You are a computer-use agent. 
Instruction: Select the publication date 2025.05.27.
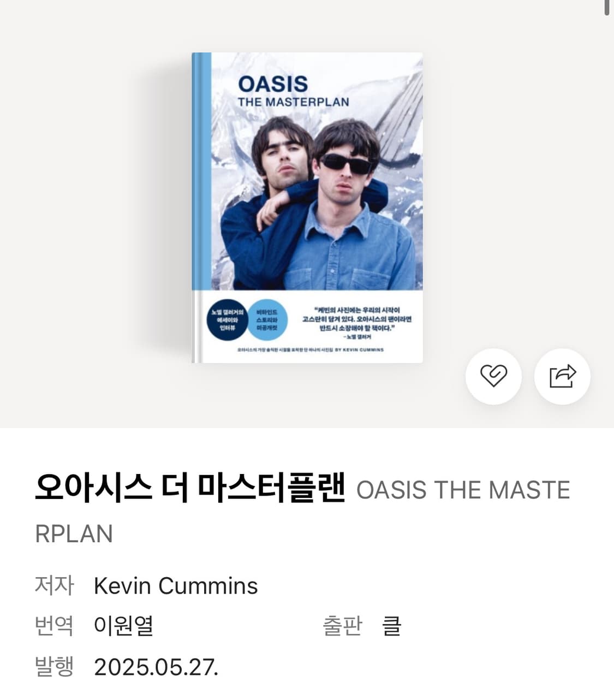(x=156, y=667)
